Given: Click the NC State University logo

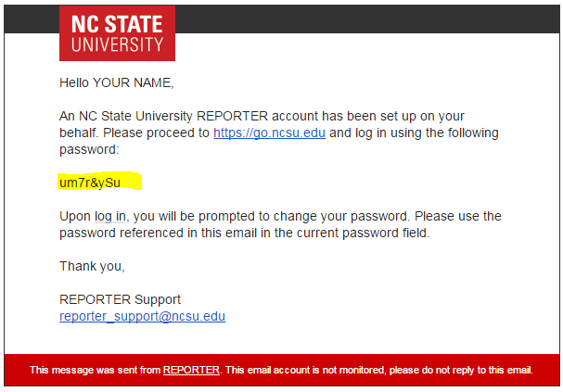Looking at the screenshot, I should [117, 33].
